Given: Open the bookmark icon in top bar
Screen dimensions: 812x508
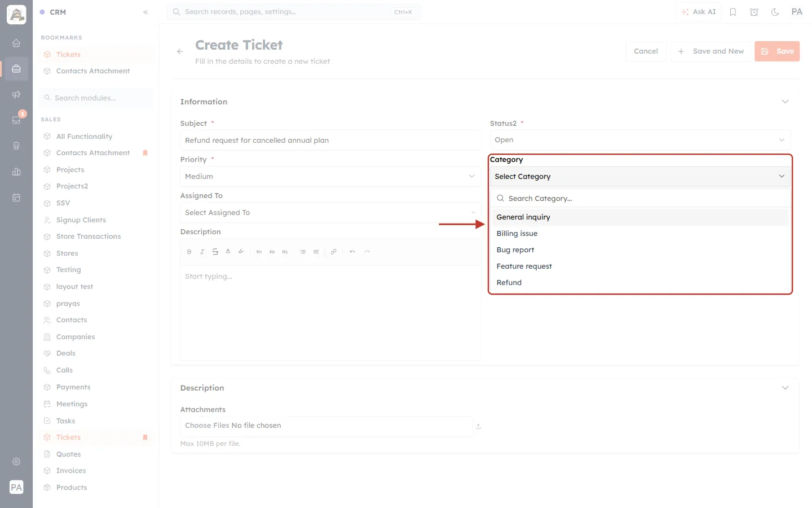Looking at the screenshot, I should click(x=733, y=12).
